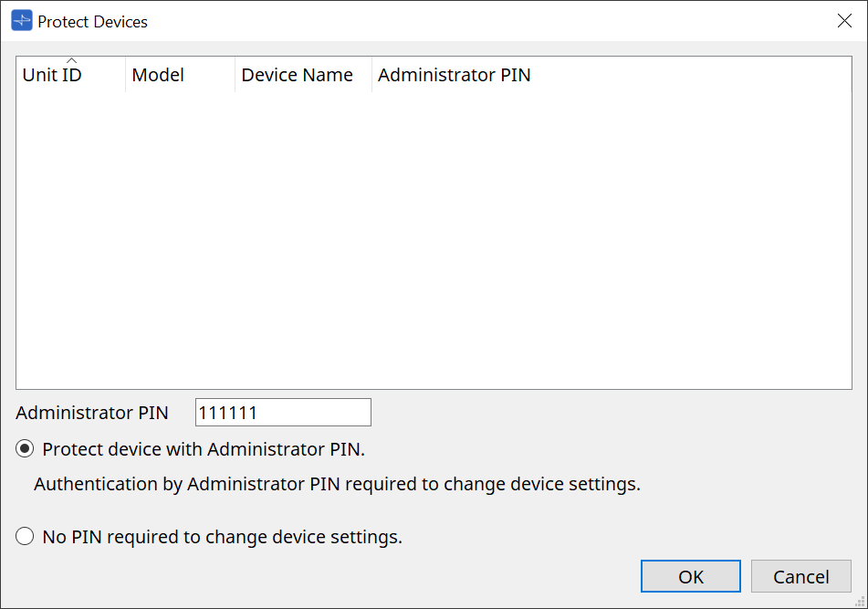Enable PIN protection via the top radio button
Screen dimensions: 868x609
pyautogui.click(x=25, y=449)
